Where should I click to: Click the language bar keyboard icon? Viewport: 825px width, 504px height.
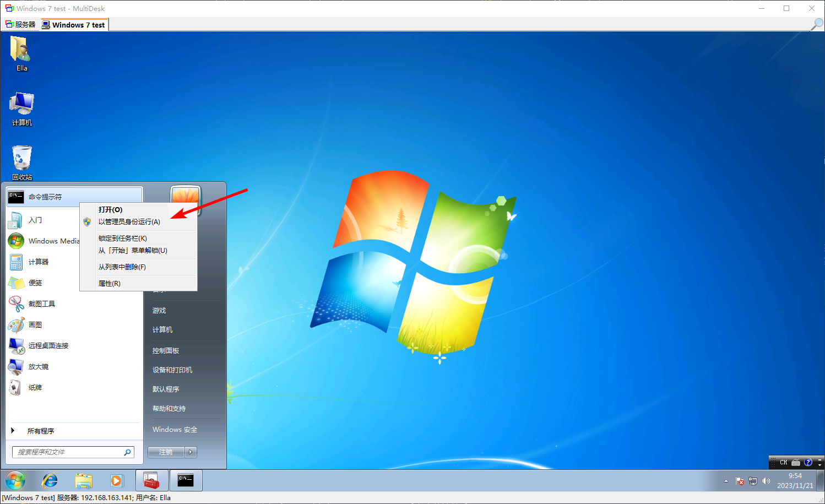(x=796, y=463)
